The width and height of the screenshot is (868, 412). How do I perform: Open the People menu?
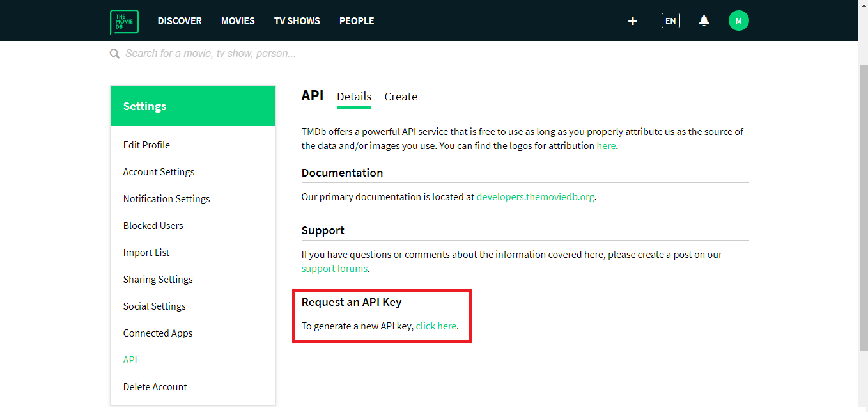coord(357,21)
